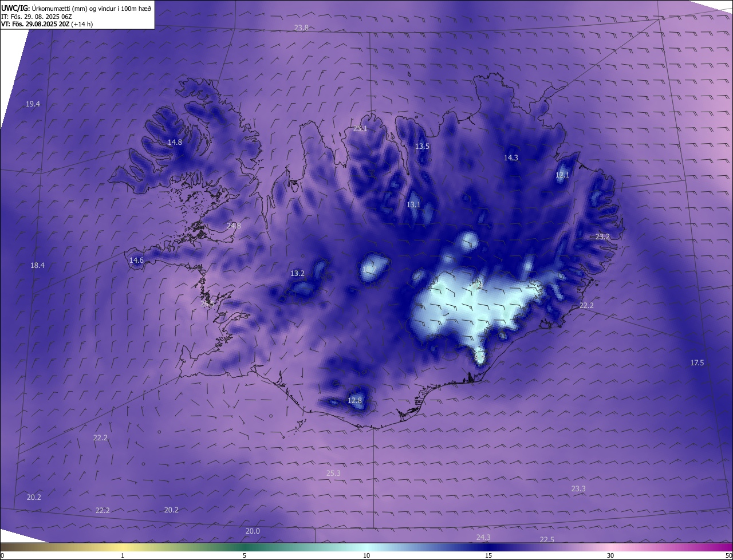Click the 14.8 value over the Westfjords
This screenshot has width=733, height=560.
pos(175,142)
